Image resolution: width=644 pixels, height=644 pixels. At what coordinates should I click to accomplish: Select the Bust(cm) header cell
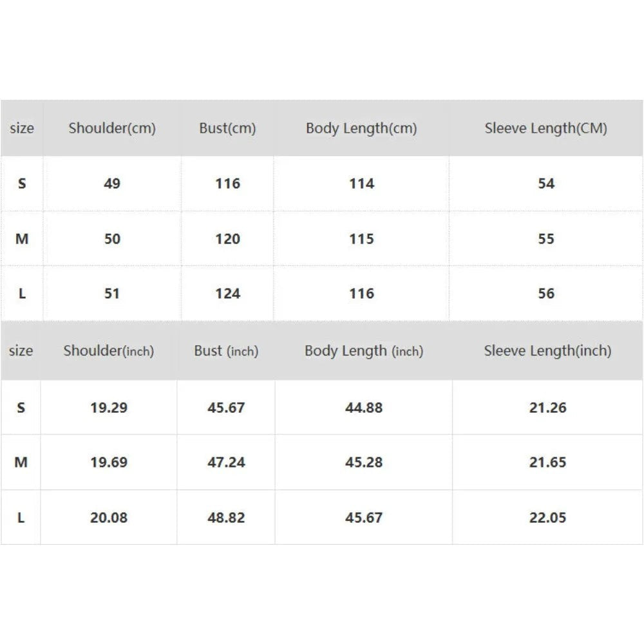point(227,128)
